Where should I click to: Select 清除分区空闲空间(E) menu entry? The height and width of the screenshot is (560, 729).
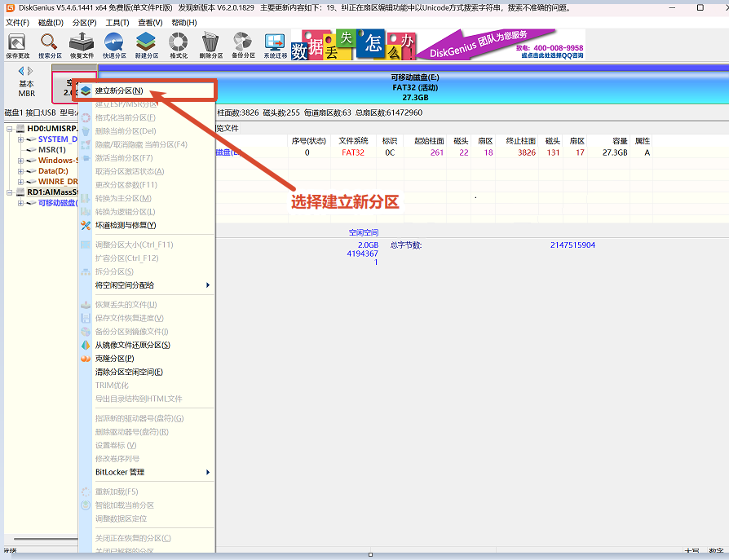coord(147,373)
